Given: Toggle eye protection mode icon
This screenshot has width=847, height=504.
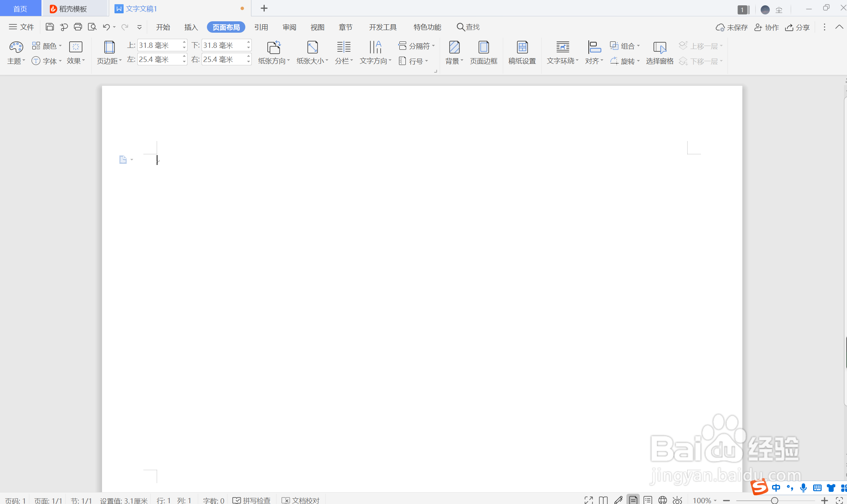Looking at the screenshot, I should pyautogui.click(x=677, y=500).
